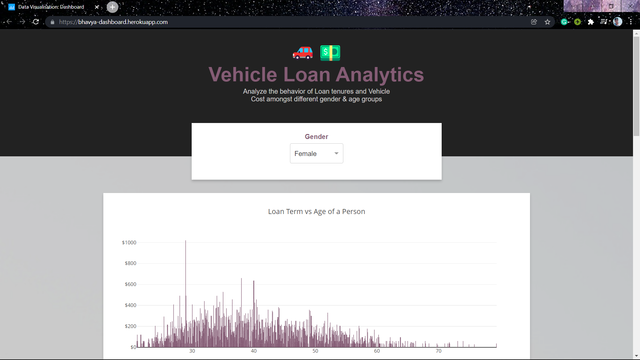Click the green dollar banknote icon

[330, 53]
